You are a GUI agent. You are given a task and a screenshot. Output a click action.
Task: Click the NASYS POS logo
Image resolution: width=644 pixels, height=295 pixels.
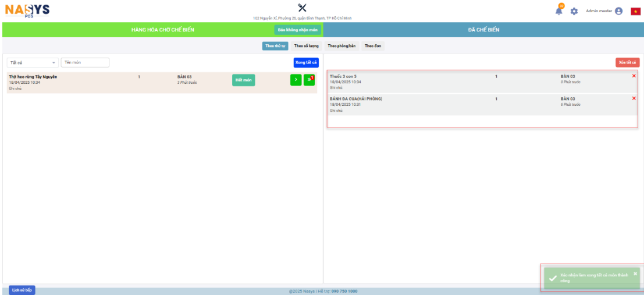(x=27, y=10)
